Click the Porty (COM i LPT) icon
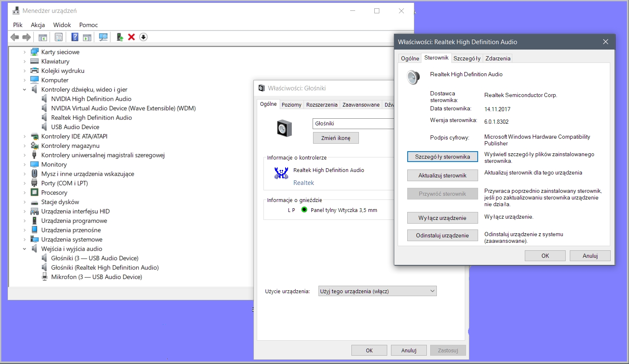The width and height of the screenshot is (629, 364). (35, 183)
